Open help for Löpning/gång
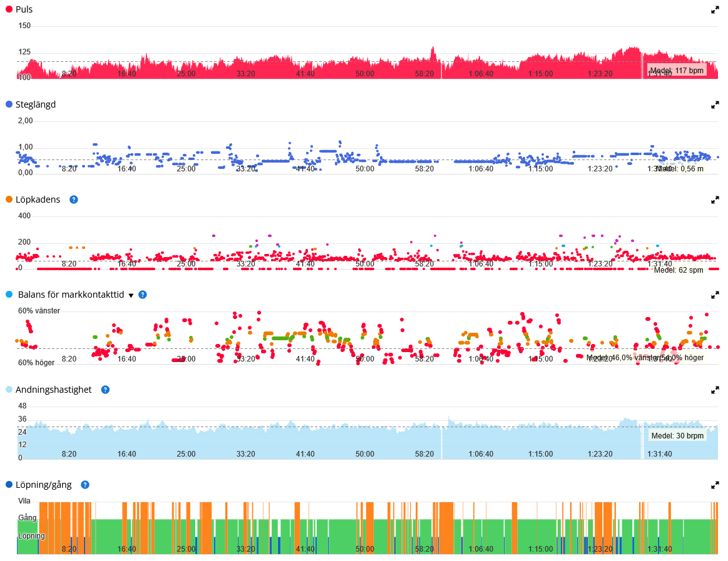Image resolution: width=728 pixels, height=561 pixels. pyautogui.click(x=85, y=485)
